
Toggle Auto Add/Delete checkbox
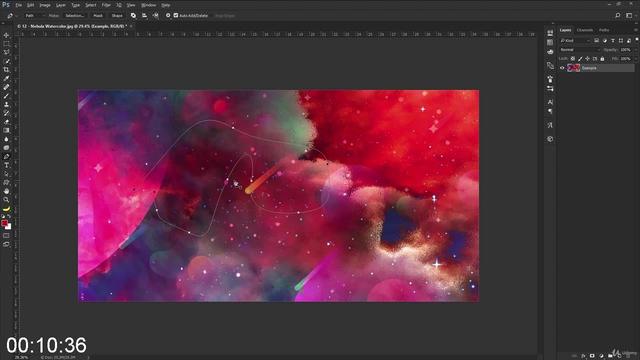[176, 16]
